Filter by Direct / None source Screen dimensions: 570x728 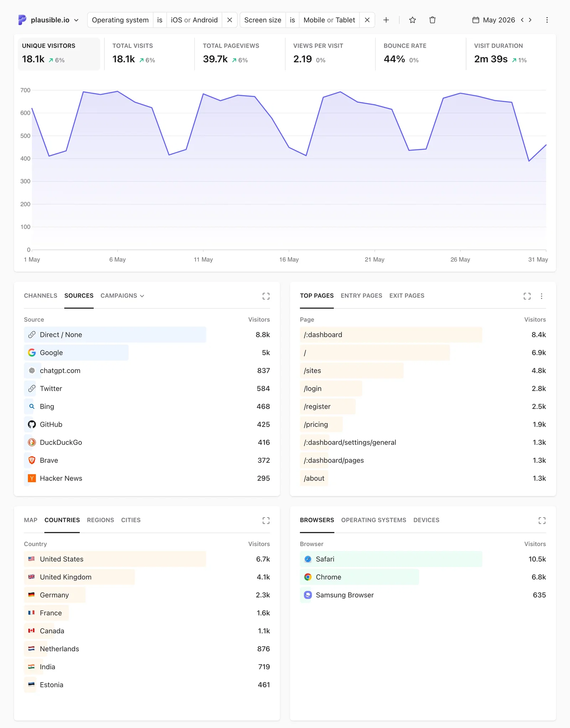147,334
